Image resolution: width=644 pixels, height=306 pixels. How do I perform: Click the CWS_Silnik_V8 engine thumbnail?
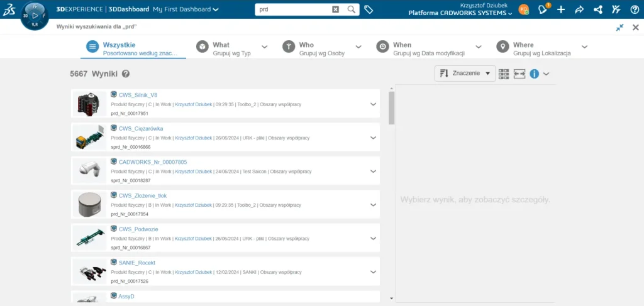[x=89, y=104]
